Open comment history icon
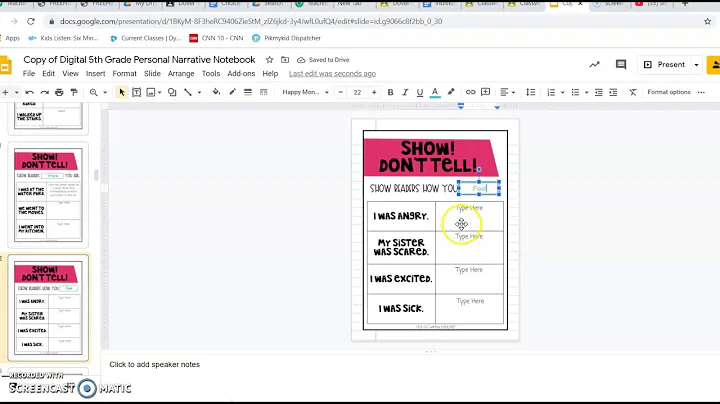Viewport: 720px width, 404px height. tap(621, 65)
